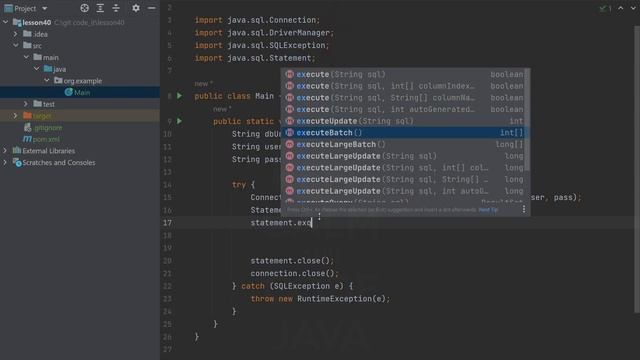Open Project panel settings gear
The height and width of the screenshot is (360, 640).
coord(136,8)
